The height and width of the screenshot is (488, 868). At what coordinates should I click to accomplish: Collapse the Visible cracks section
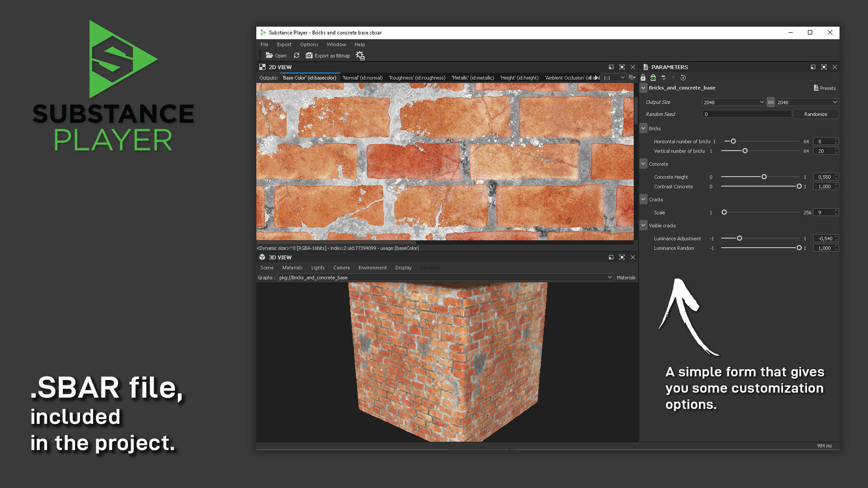643,225
